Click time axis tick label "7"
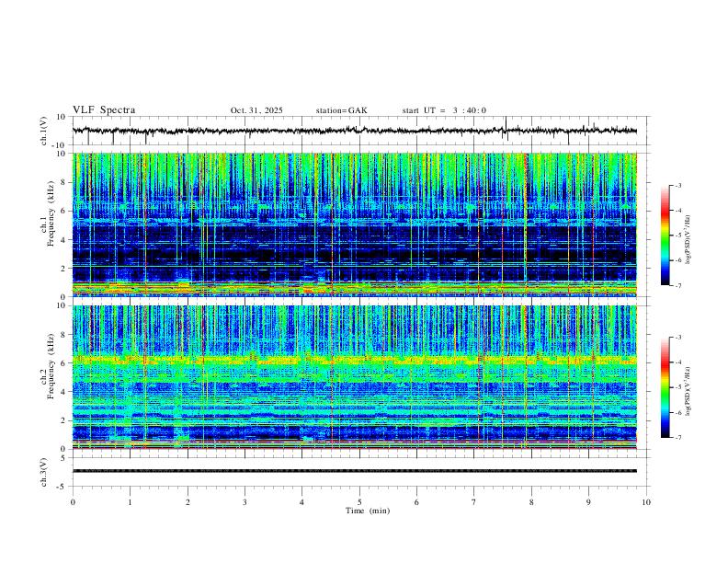The width and height of the screenshot is (728, 563). (474, 502)
